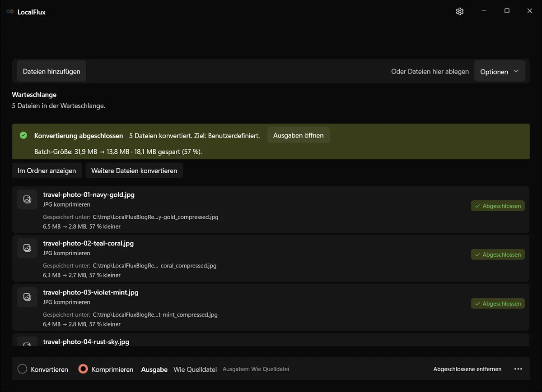Select file name travel-photo-03-violet-mint.jpg
Viewport: 542px width, 392px height.
90,292
